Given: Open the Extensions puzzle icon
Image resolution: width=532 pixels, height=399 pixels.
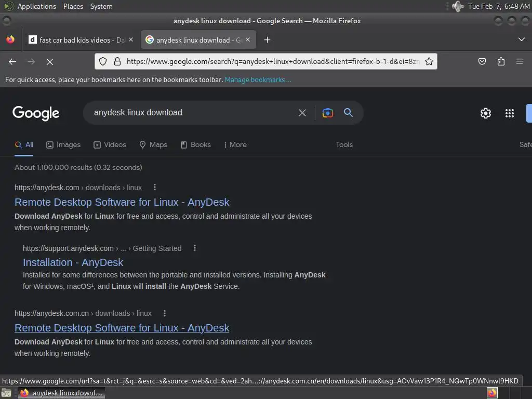Looking at the screenshot, I should (501, 61).
